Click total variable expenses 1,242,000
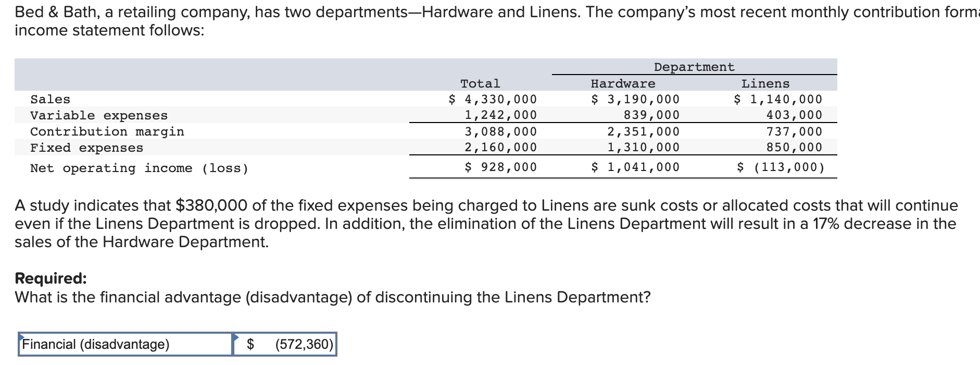 (500, 115)
